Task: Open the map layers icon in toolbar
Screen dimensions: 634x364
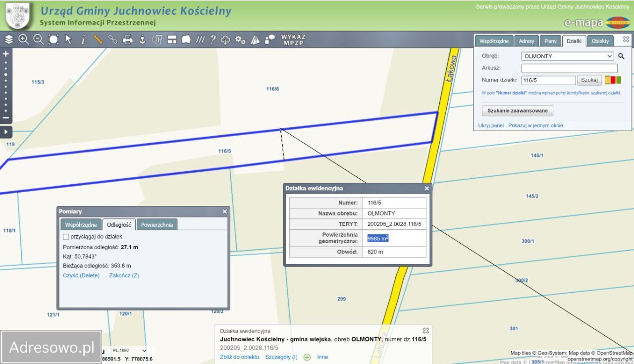Action: tap(9, 40)
